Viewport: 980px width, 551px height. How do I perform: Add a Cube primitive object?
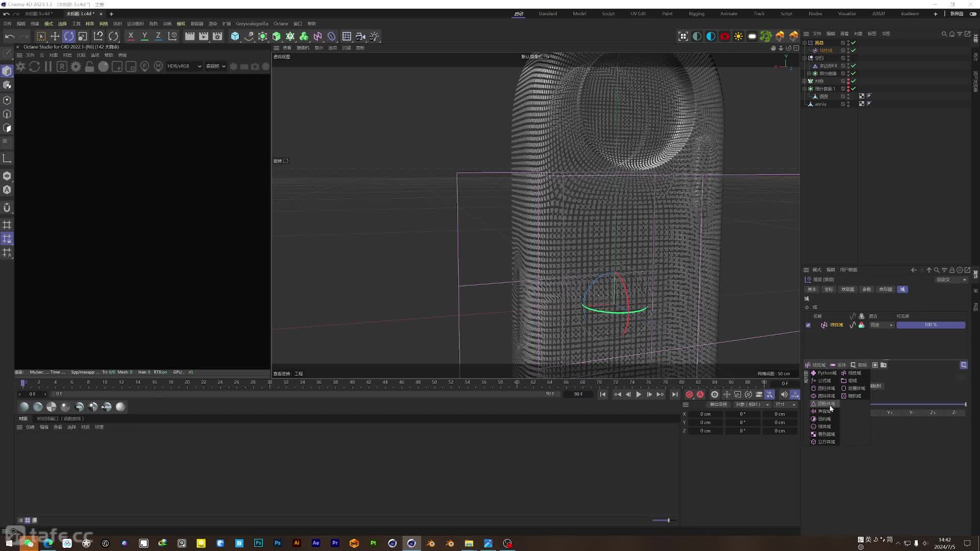click(235, 36)
